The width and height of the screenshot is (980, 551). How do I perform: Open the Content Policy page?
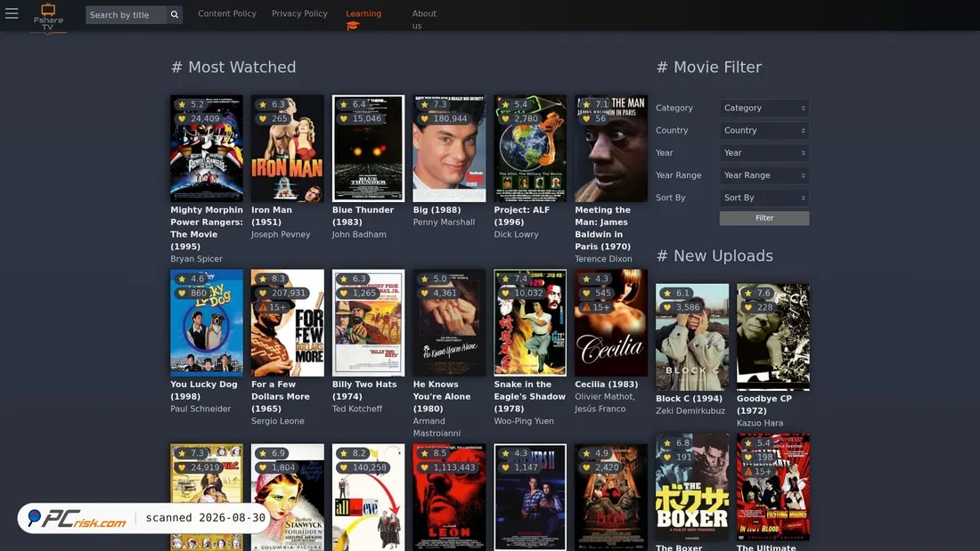coord(227,13)
